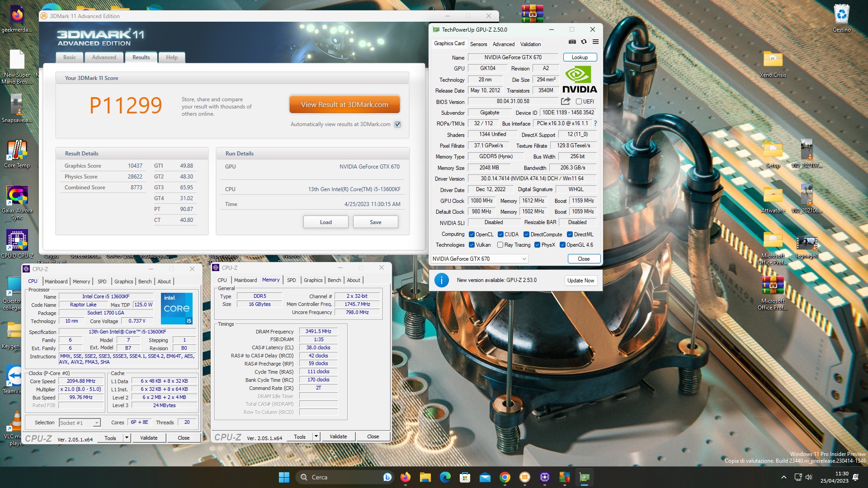Open Core Temp desktop icon

pos(17,154)
